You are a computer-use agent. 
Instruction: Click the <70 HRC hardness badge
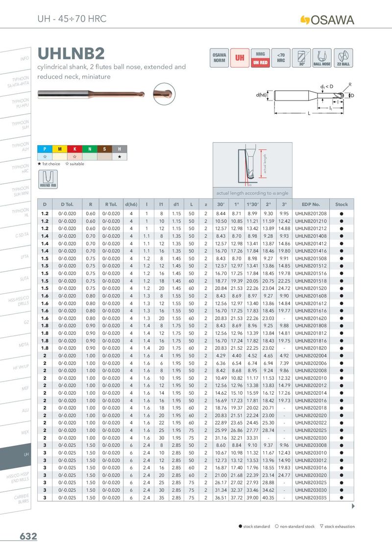tap(281, 58)
